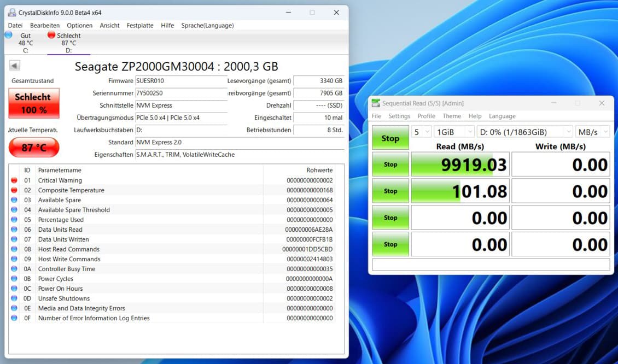Click the blue status dot for Data Units Read

pos(14,230)
